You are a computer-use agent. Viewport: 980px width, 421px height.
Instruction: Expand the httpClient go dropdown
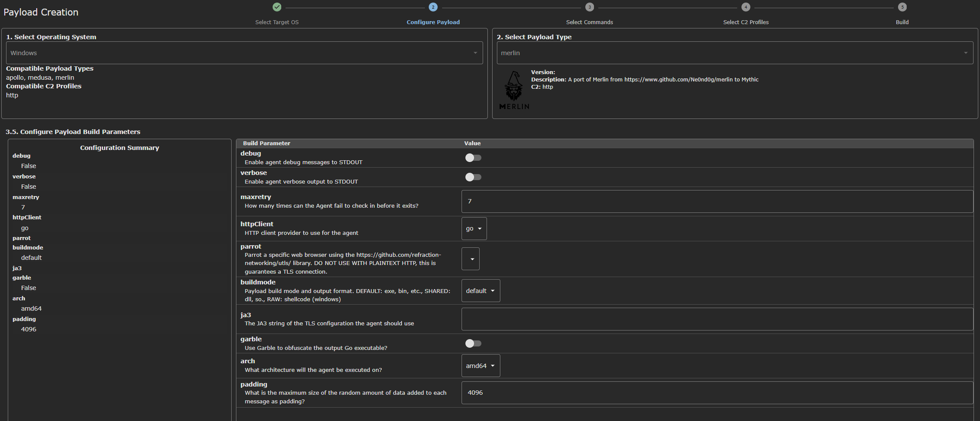pos(474,229)
